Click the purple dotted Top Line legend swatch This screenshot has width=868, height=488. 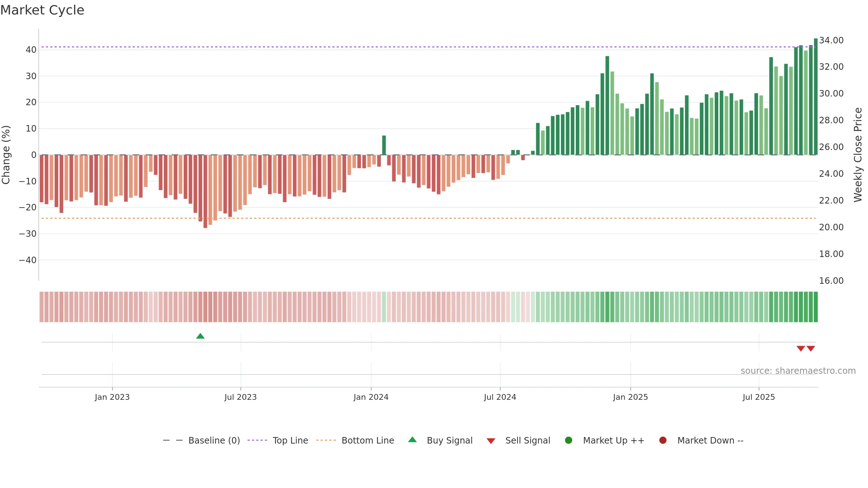[257, 440]
